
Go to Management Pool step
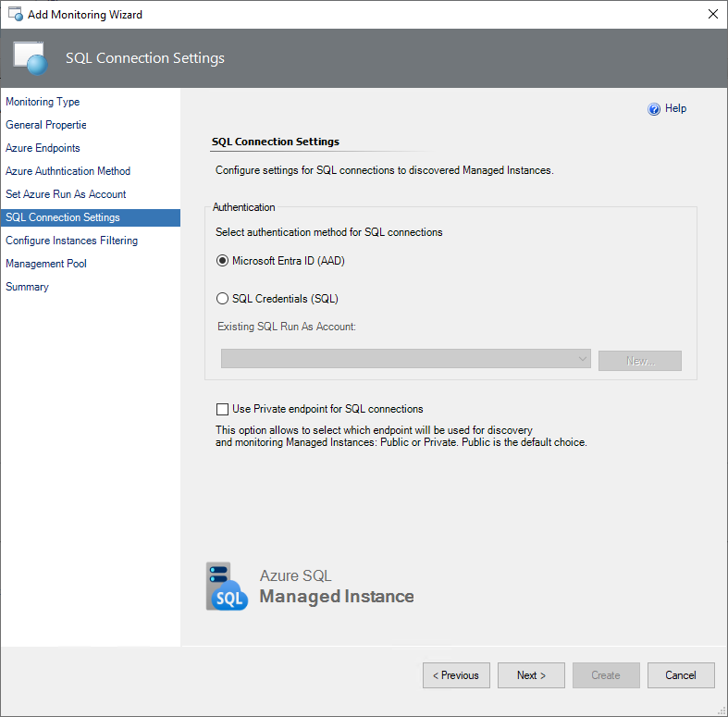[x=46, y=264]
